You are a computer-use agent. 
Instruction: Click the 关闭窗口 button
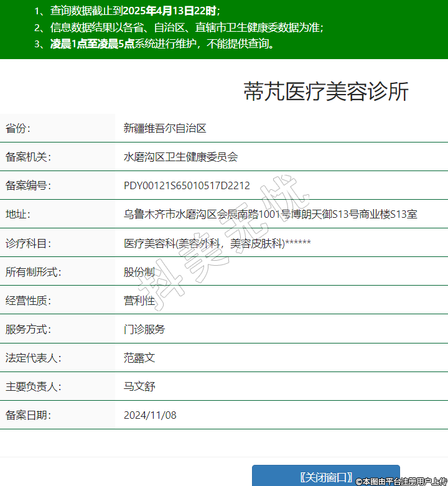pos(325,477)
